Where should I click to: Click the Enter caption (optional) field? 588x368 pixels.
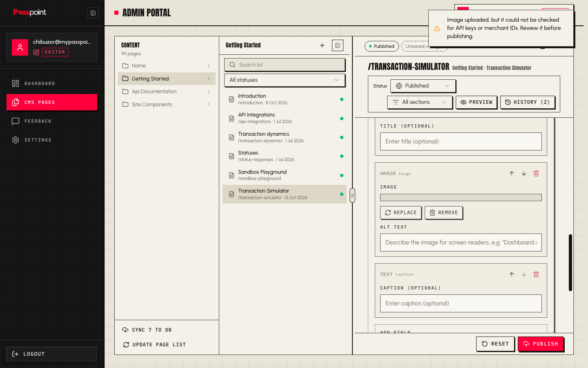point(461,303)
